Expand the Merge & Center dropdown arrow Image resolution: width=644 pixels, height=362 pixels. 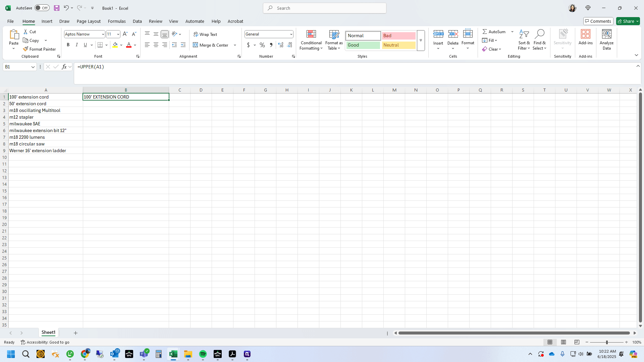click(235, 45)
